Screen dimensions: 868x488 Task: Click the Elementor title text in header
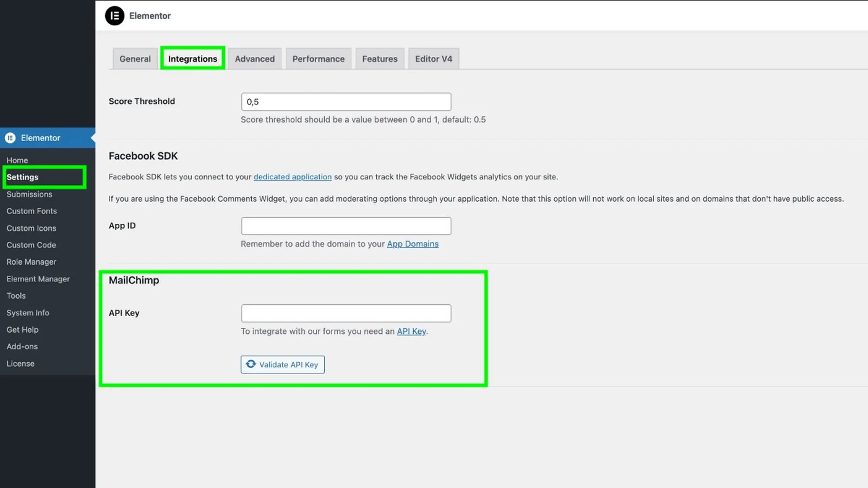point(150,16)
